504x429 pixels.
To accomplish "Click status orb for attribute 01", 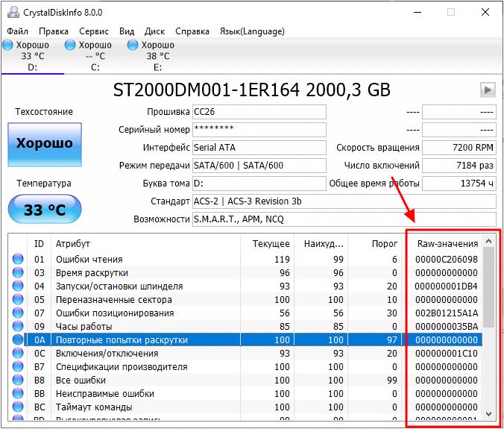I will coord(18,259).
